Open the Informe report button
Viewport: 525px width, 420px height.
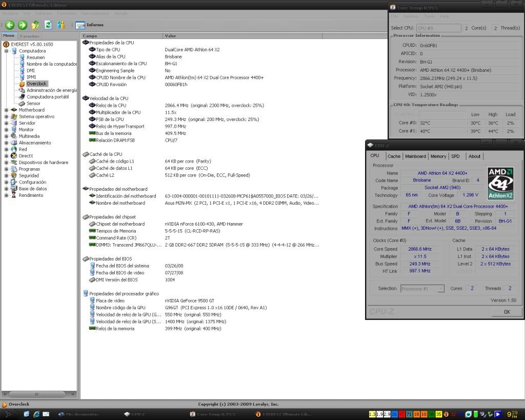(90, 25)
